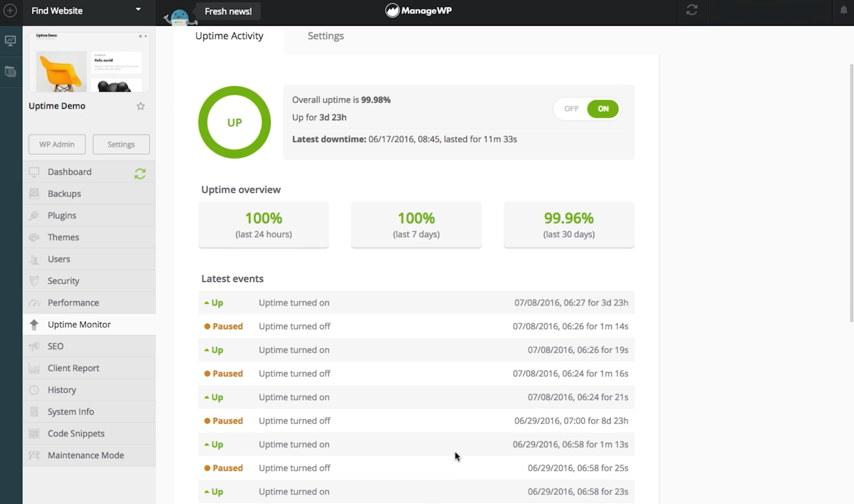Click the WP Admin button
854x504 pixels.
coord(57,144)
